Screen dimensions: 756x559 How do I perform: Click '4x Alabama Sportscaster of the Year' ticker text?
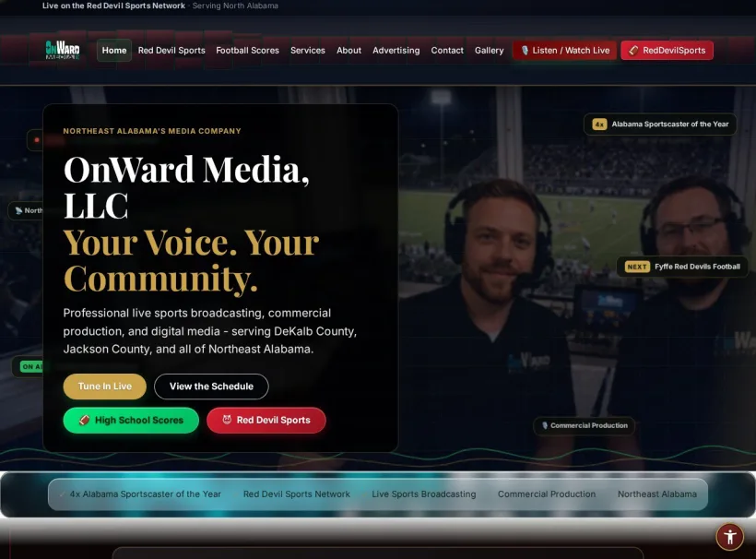point(145,494)
